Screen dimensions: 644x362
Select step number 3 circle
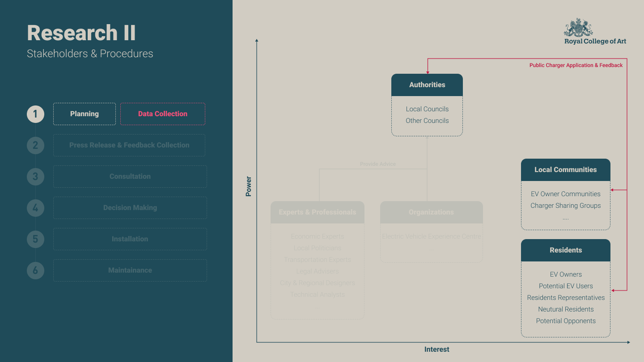[x=35, y=177]
